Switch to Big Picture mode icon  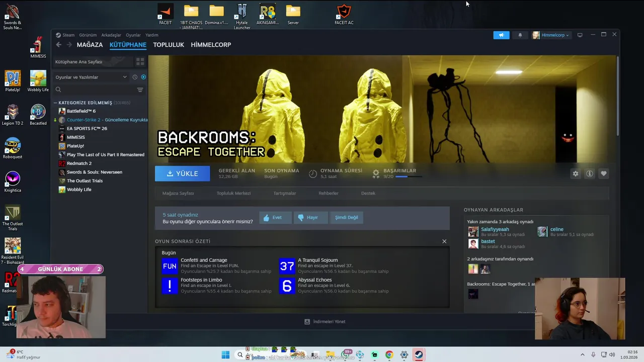tap(580, 35)
